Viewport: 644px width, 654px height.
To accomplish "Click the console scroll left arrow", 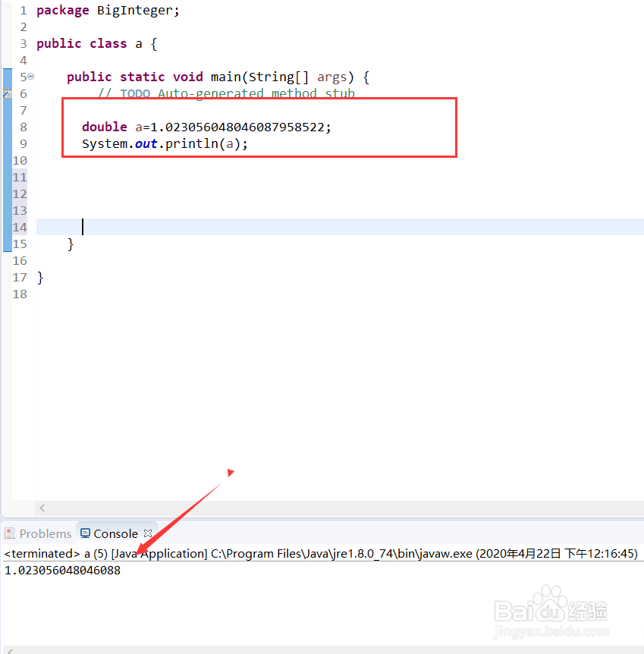I will point(10,651).
